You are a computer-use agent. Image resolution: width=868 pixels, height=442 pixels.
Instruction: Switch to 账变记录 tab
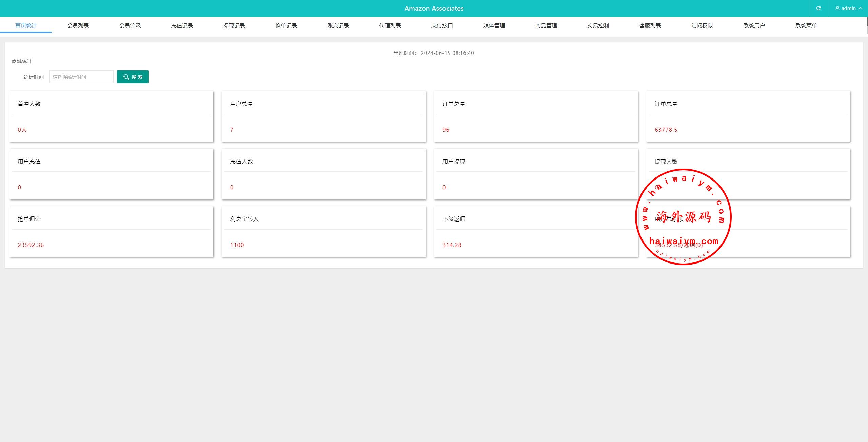coord(338,25)
